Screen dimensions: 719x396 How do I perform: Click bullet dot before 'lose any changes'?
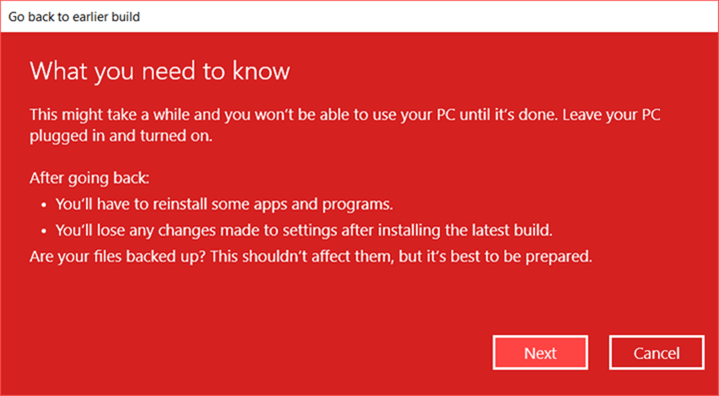point(44,231)
